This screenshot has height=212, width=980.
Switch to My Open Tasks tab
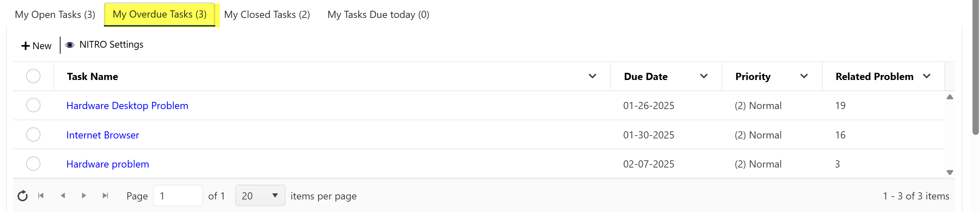tap(55, 14)
